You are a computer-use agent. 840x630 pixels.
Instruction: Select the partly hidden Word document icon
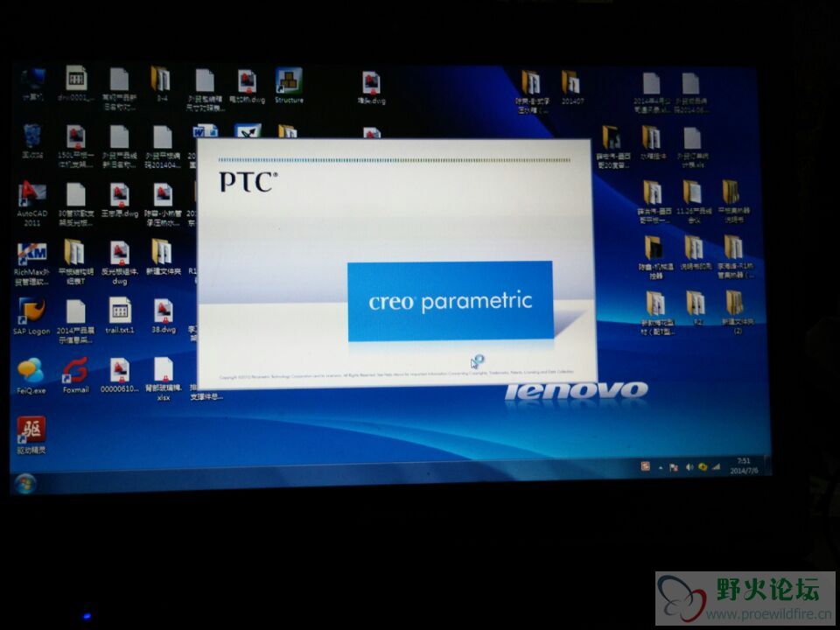point(205,131)
